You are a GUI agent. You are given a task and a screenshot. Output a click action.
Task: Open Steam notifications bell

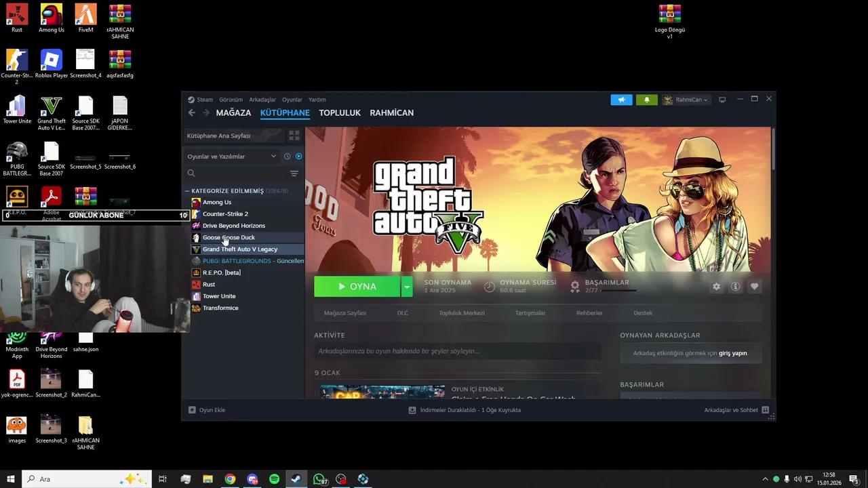[646, 100]
